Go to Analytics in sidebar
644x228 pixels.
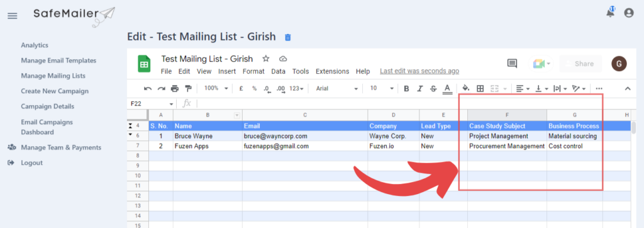35,45
